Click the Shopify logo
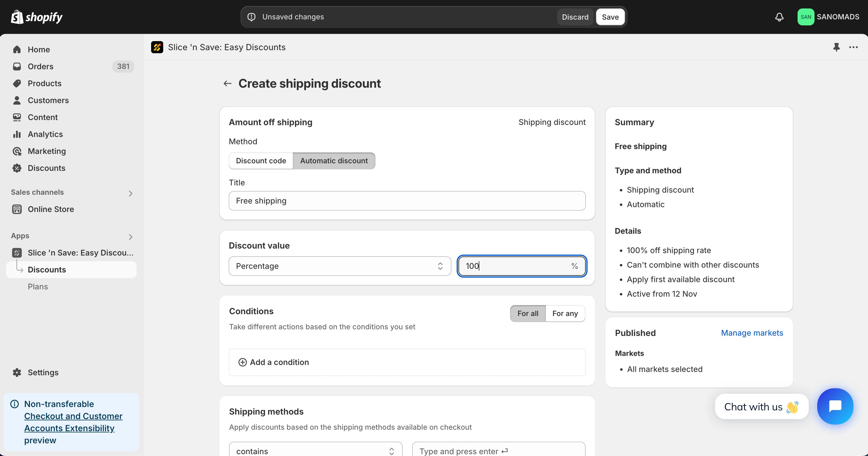868x456 pixels. (x=37, y=17)
